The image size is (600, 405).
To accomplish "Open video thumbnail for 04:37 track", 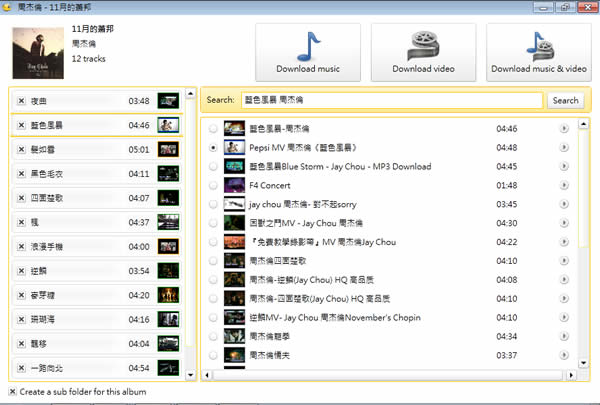I will point(168,222).
